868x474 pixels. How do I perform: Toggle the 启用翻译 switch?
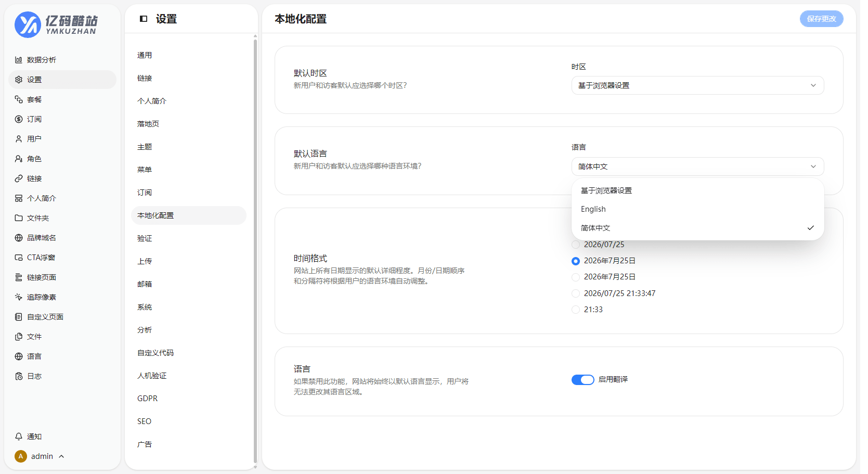click(583, 380)
